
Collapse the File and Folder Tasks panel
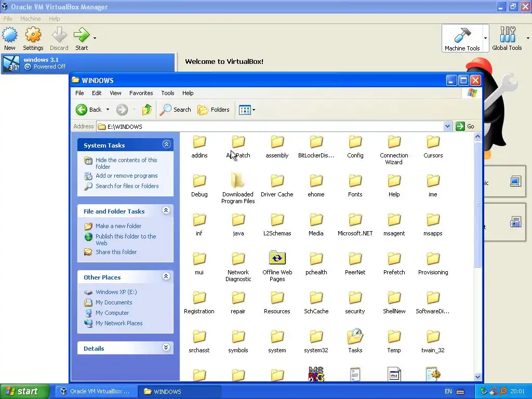tap(166, 210)
